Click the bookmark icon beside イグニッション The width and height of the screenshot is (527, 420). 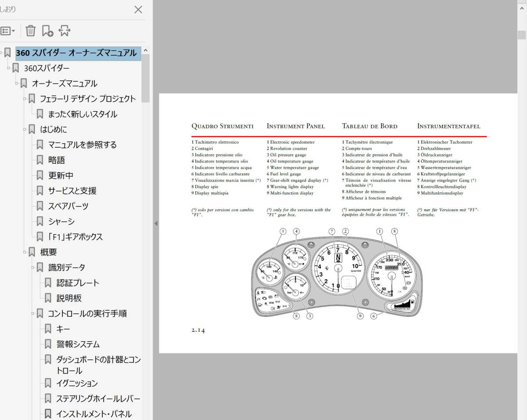[x=48, y=384]
